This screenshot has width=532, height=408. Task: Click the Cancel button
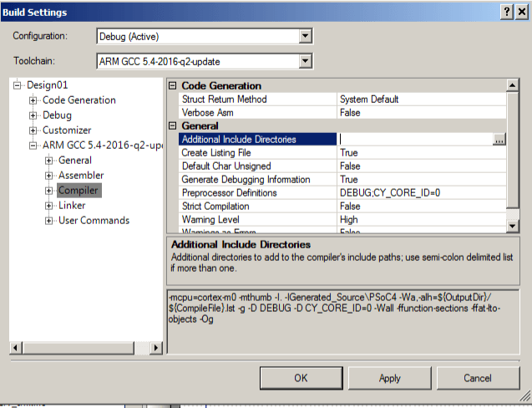coord(478,378)
